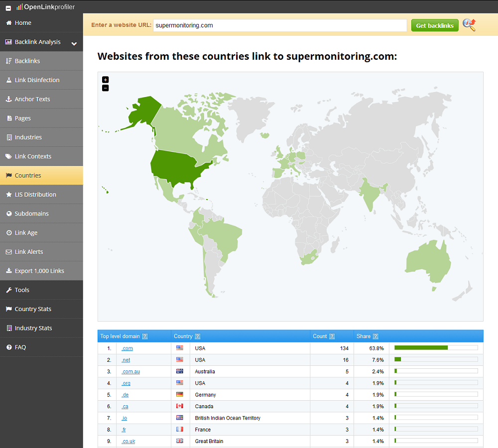Show the Industries report
Screen dimensions: 498x448
[41, 137]
